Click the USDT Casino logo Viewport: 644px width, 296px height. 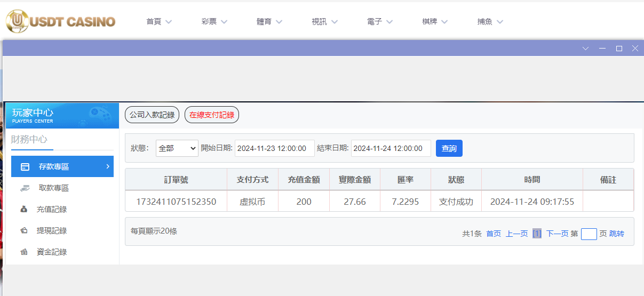click(60, 21)
